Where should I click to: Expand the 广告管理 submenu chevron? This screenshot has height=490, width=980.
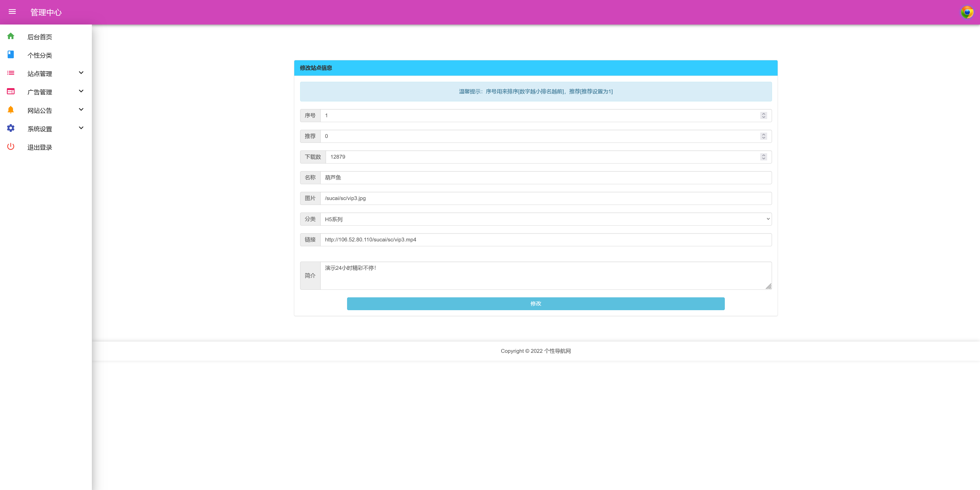pos(81,91)
